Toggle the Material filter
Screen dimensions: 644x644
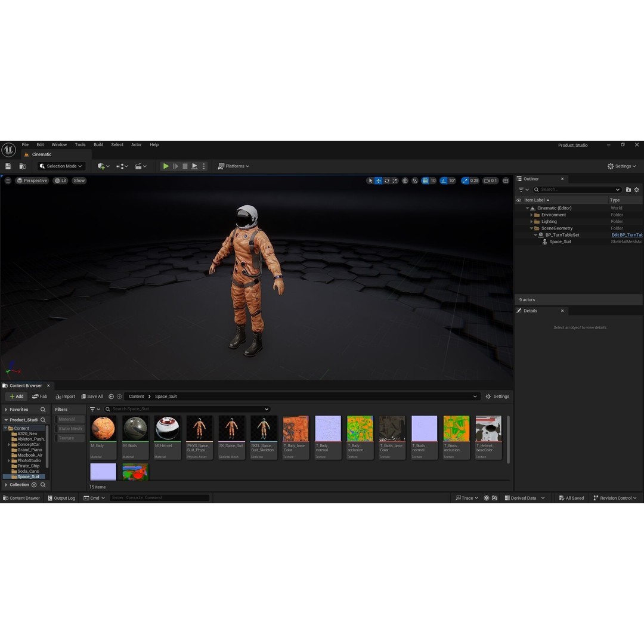point(70,419)
